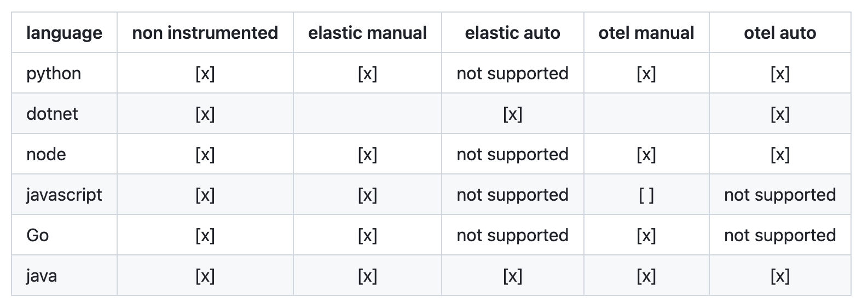Click the otel auto column header
The image size is (868, 303).
779,33
